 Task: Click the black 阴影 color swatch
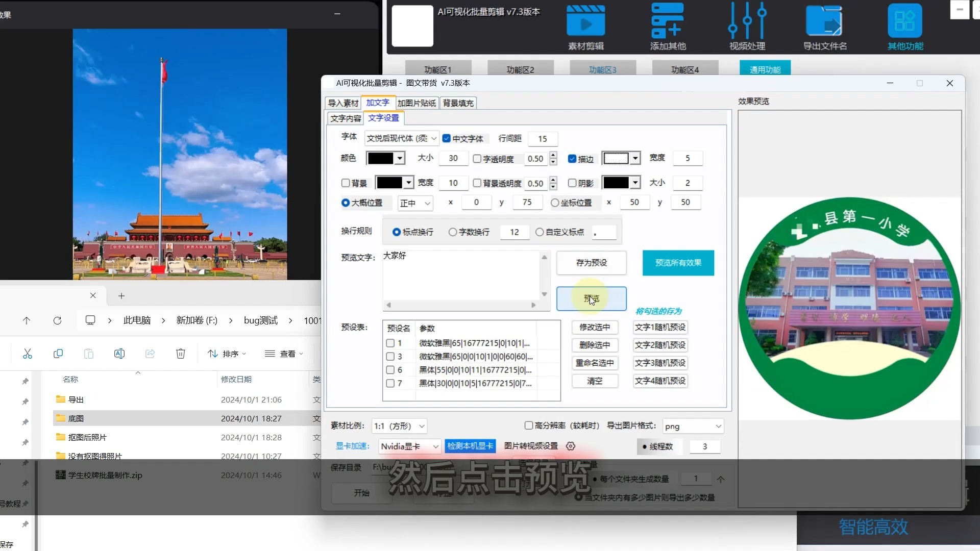point(616,183)
